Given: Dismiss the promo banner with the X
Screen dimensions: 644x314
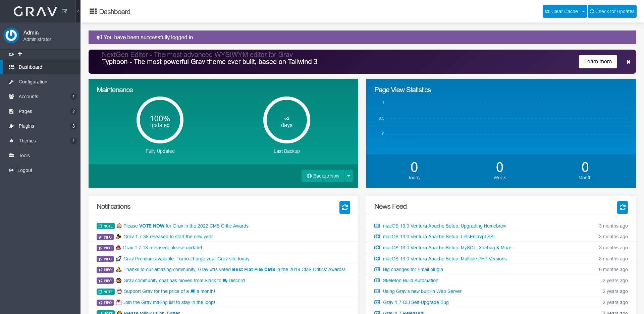Looking at the screenshot, I should click(x=629, y=62).
